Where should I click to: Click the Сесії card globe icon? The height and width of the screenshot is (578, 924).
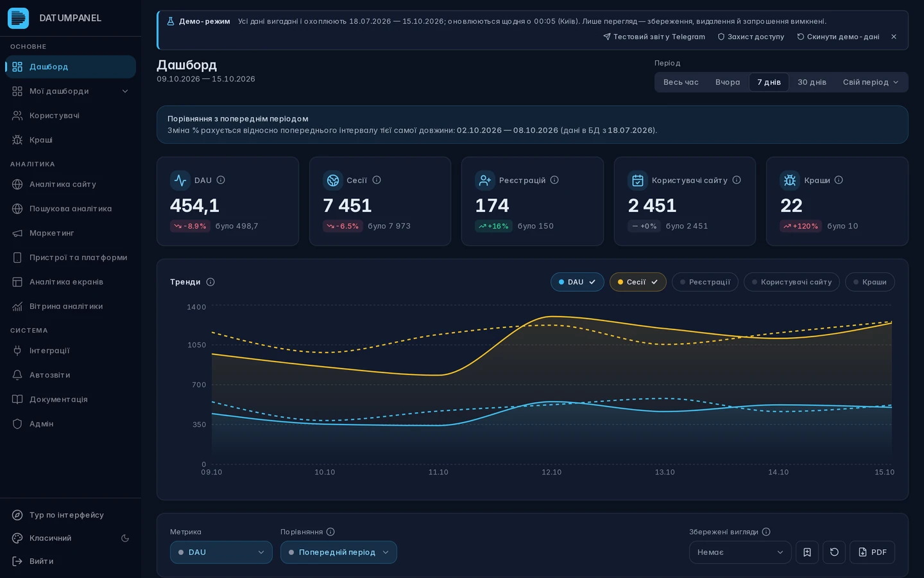(333, 180)
